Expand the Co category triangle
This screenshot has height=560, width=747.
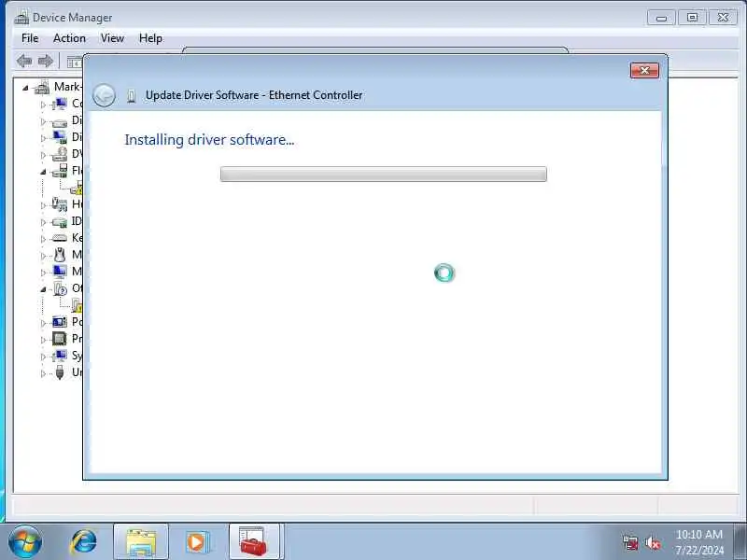(x=43, y=105)
